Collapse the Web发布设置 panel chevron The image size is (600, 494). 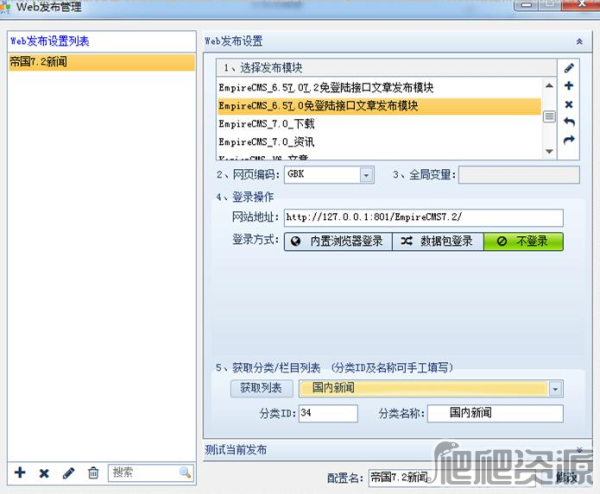579,41
